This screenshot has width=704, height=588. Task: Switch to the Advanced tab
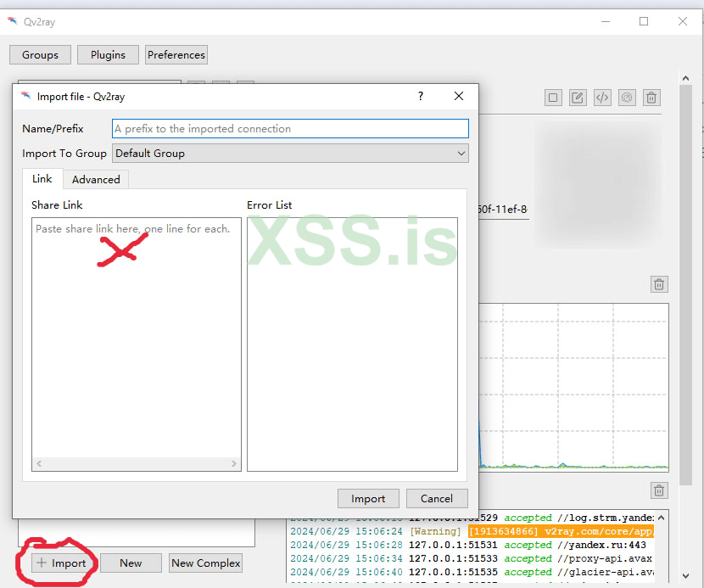click(x=96, y=180)
